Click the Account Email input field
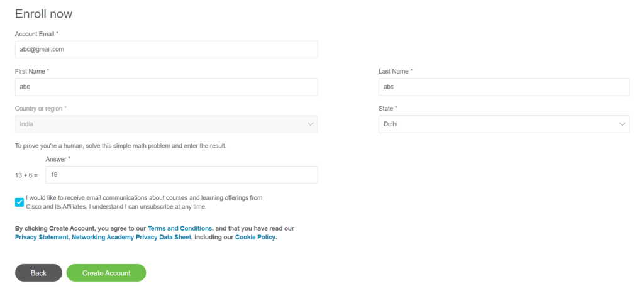The width and height of the screenshot is (644, 291). click(x=166, y=49)
